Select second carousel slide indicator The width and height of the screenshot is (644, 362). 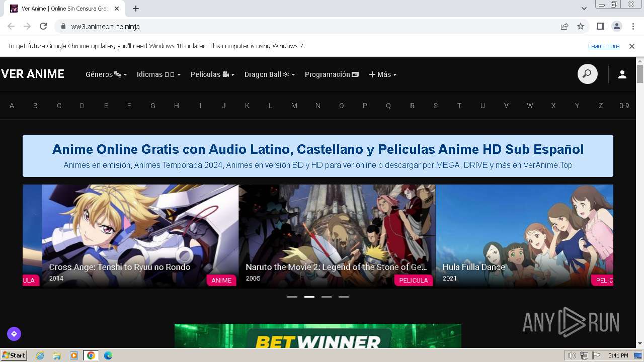(x=309, y=297)
